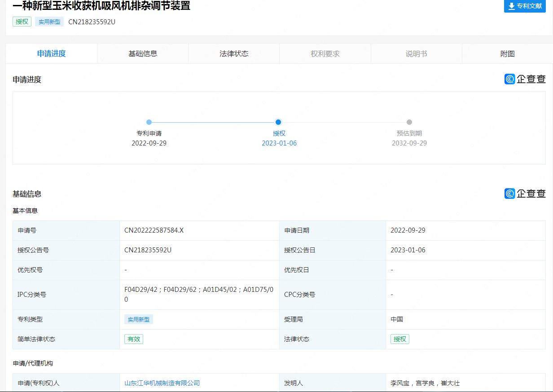
Task: Open the 权利要求 tab
Action: point(325,53)
